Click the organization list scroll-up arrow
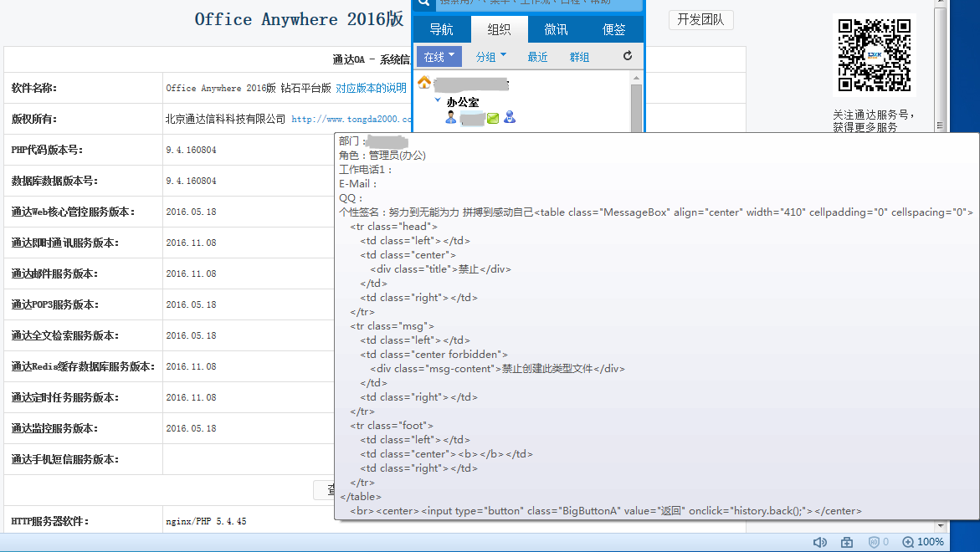980x552 pixels. (x=636, y=78)
